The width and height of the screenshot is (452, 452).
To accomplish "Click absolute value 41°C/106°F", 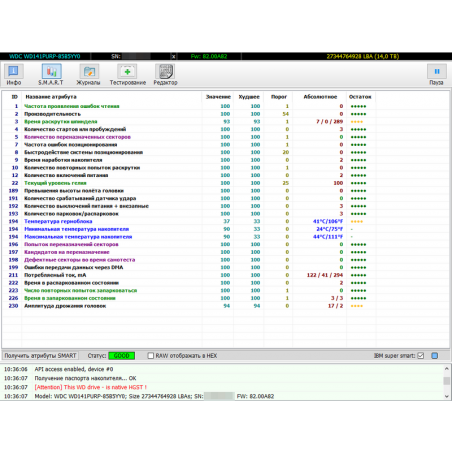I will [328, 221].
